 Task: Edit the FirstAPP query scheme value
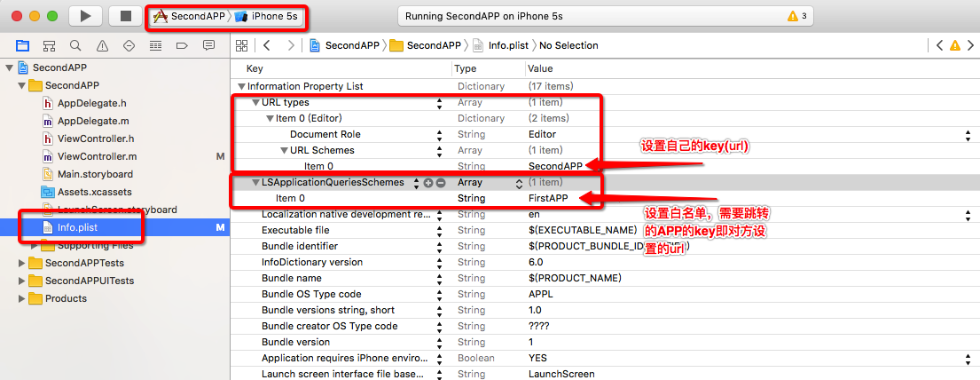click(x=548, y=198)
